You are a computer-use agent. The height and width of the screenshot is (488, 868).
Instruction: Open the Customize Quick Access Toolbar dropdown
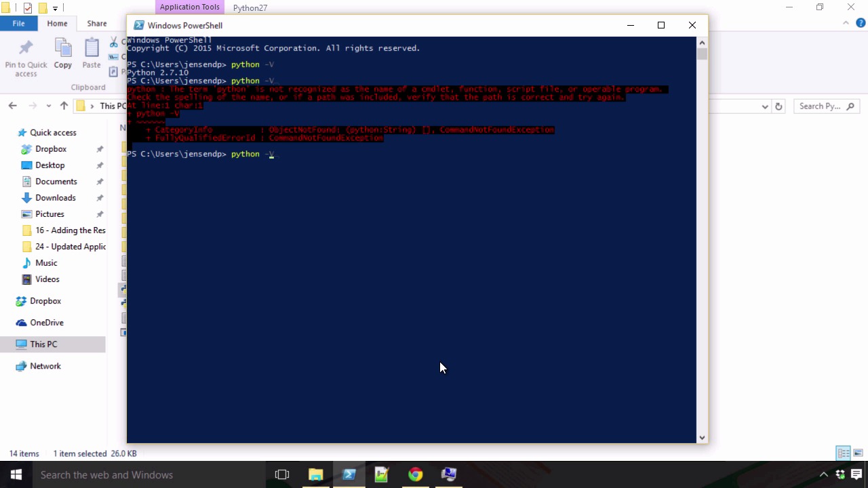[55, 9]
